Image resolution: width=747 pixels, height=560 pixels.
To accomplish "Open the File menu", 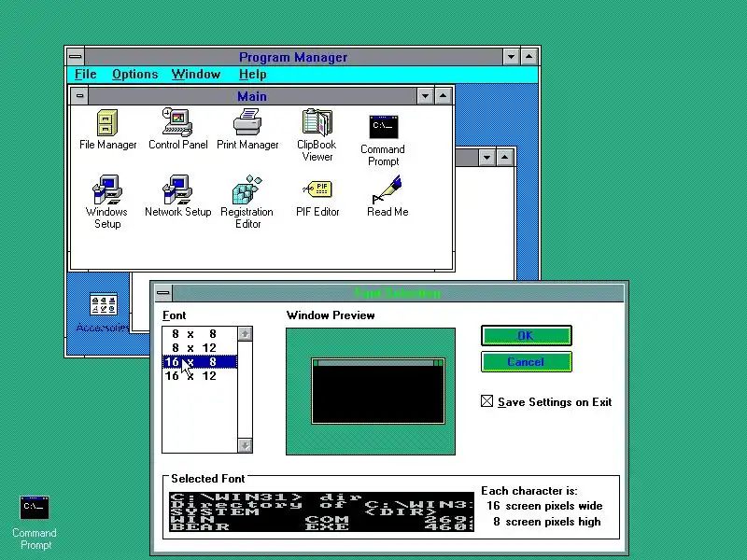I will click(x=86, y=75).
